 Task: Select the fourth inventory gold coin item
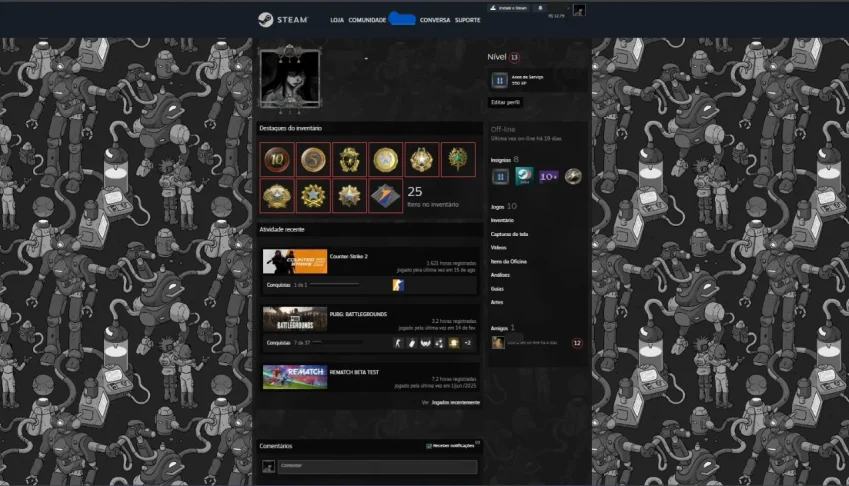(x=386, y=159)
